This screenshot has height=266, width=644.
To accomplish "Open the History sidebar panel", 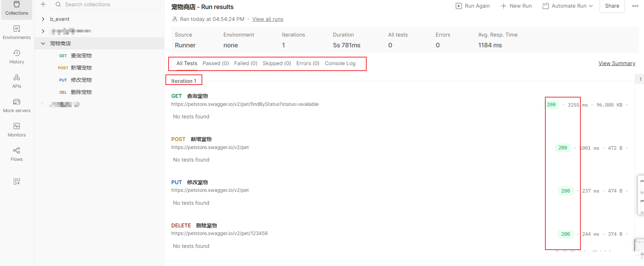I will [17, 57].
